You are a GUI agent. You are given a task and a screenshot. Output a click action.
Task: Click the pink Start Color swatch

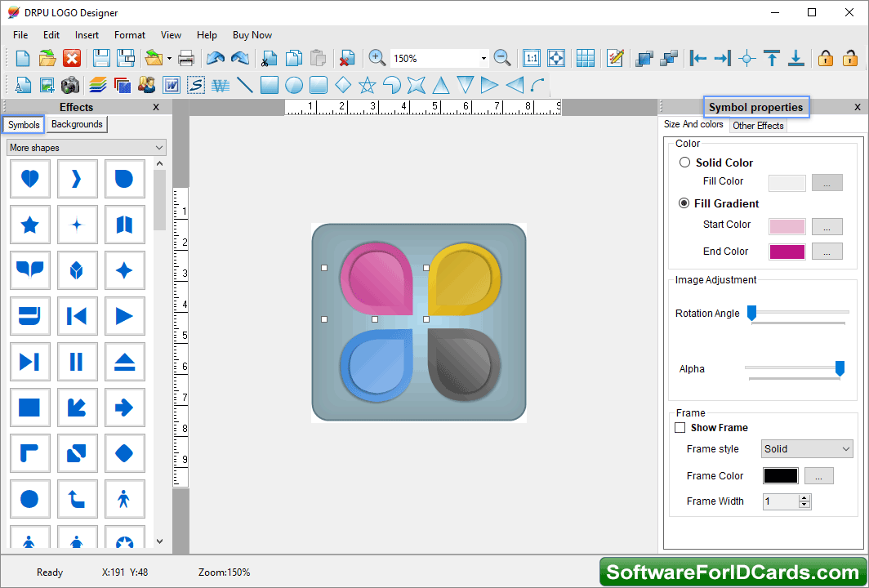[787, 226]
